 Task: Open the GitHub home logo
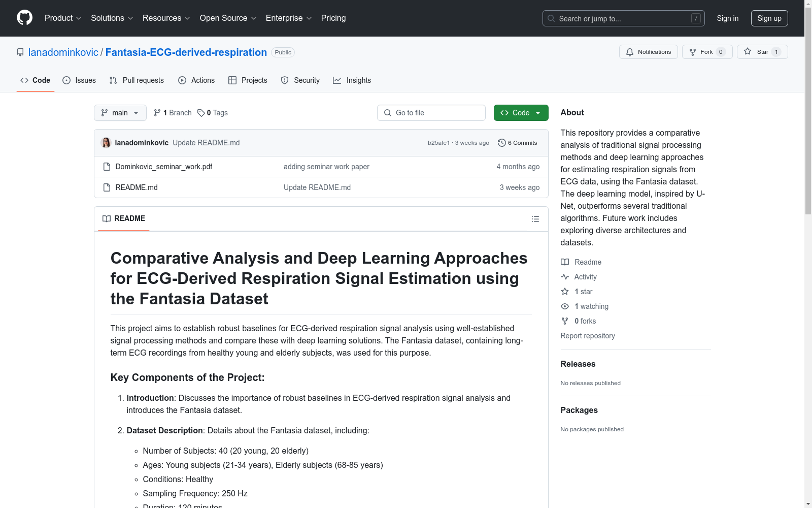pos(24,18)
